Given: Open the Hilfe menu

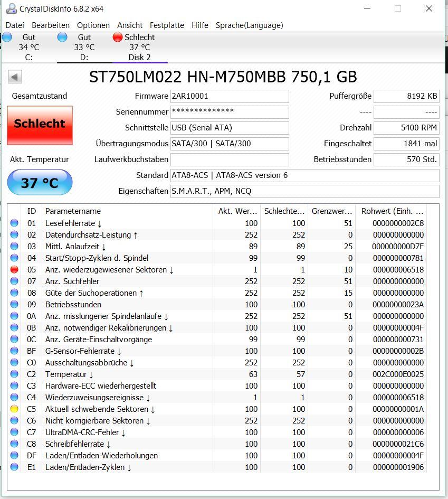Looking at the screenshot, I should [199, 25].
